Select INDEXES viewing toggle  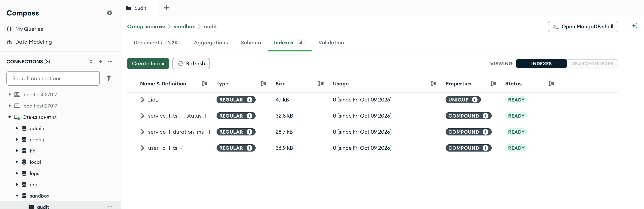[541, 64]
